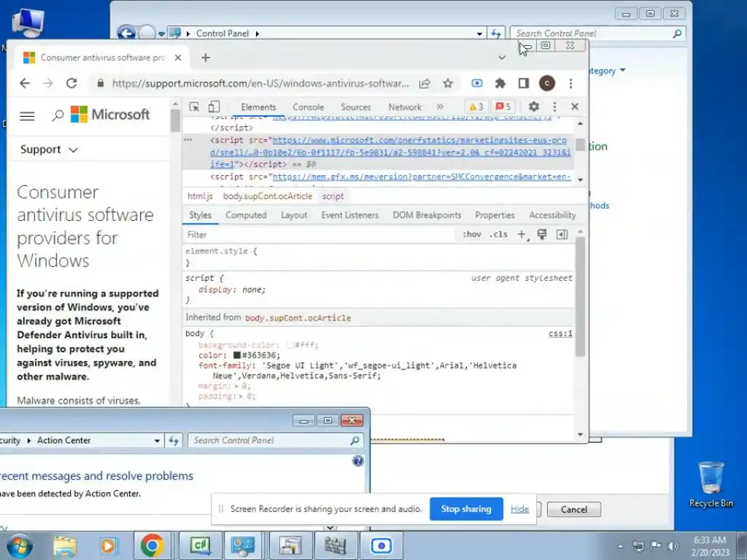Toggle computed styles sidebar icon
Viewport: 747px width, 560px height.
tap(562, 234)
